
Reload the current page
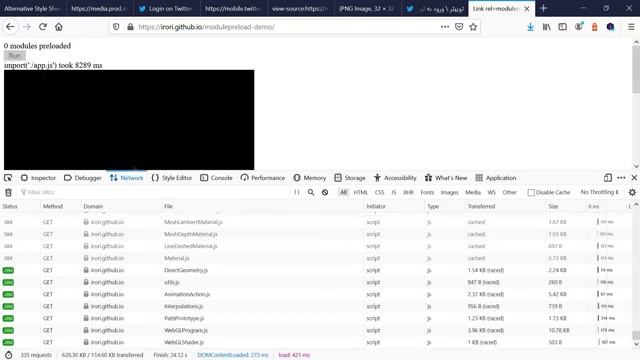tap(43, 27)
